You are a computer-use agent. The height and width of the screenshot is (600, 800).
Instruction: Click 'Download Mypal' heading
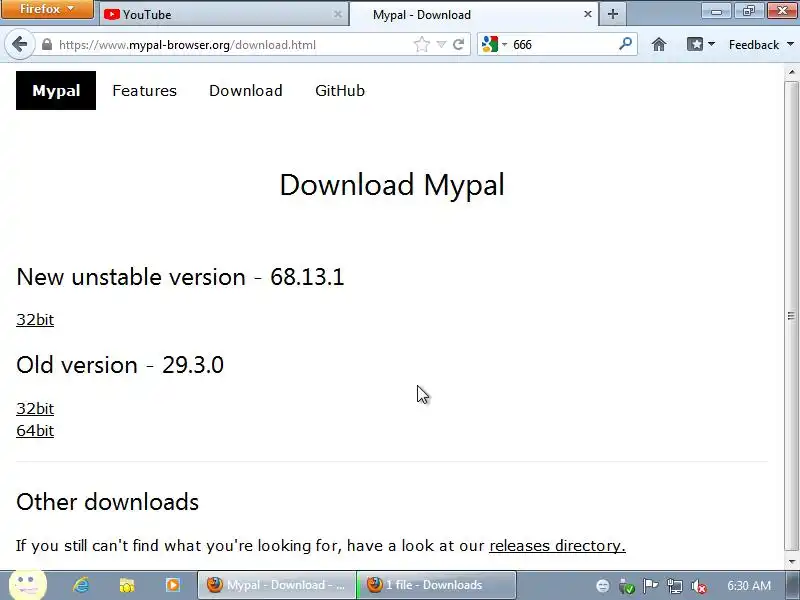[392, 184]
